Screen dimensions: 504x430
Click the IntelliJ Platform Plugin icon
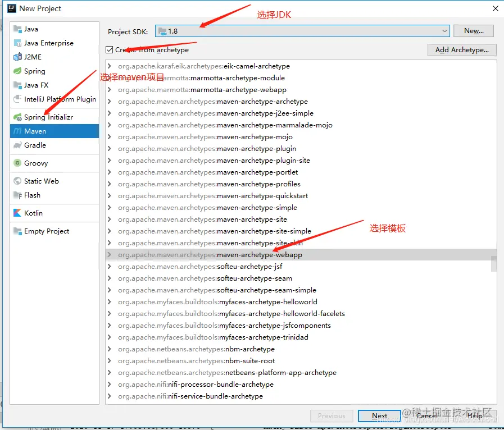click(x=17, y=99)
